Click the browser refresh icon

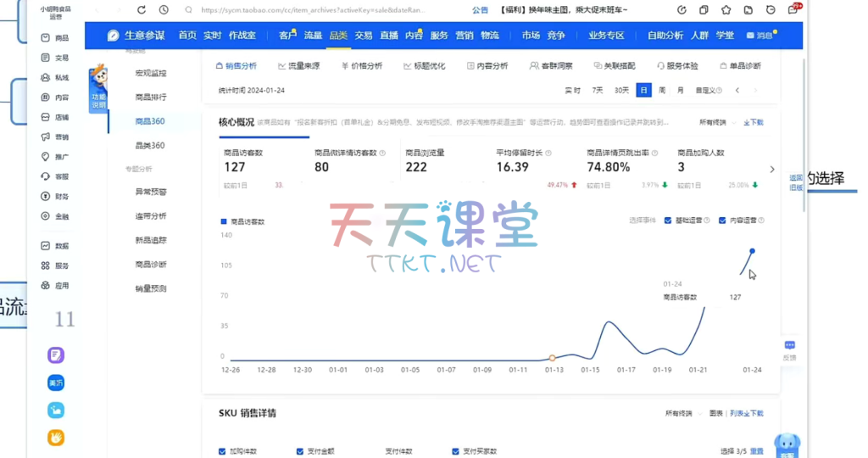pyautogui.click(x=141, y=10)
